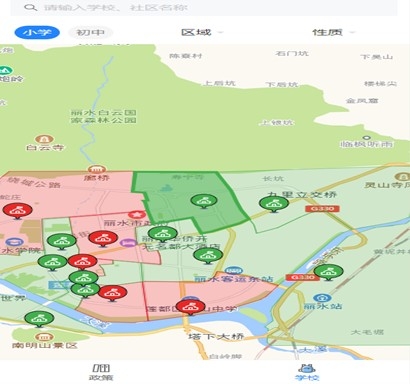The image size is (410, 384).
Task: Open the 学校 school tab in bottom bar
Action: [x=307, y=372]
